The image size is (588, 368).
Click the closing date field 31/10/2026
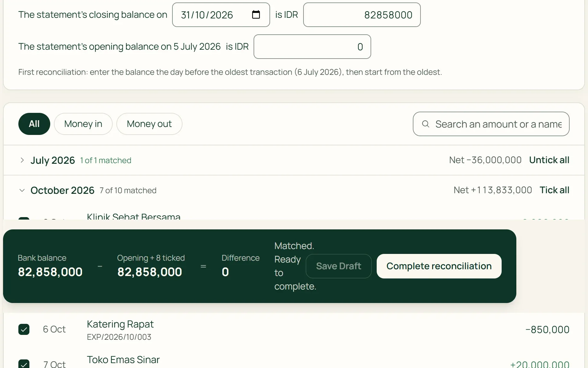pos(221,15)
